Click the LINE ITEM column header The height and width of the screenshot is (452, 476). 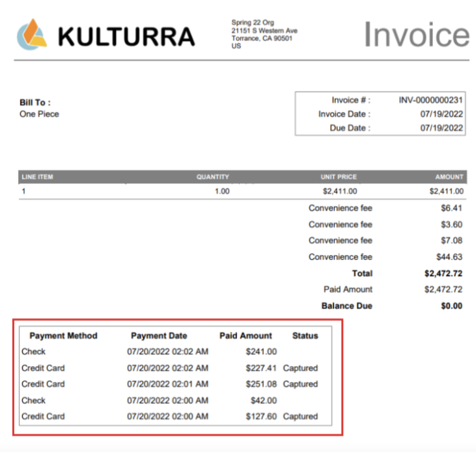tap(37, 177)
